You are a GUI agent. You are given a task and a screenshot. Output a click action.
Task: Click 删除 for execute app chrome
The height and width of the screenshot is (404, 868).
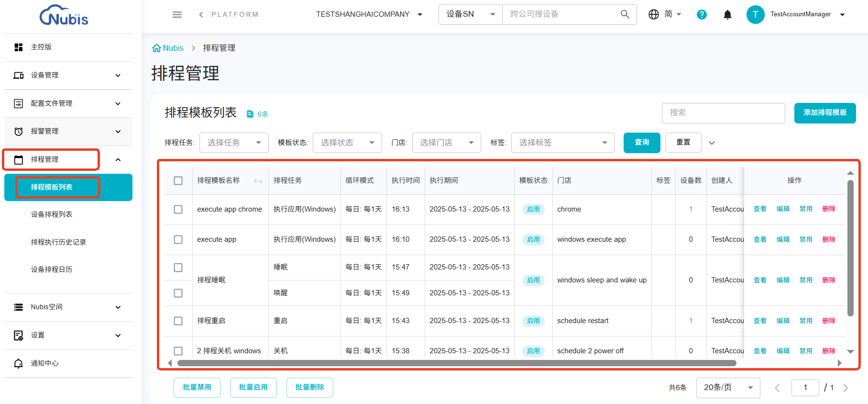829,209
